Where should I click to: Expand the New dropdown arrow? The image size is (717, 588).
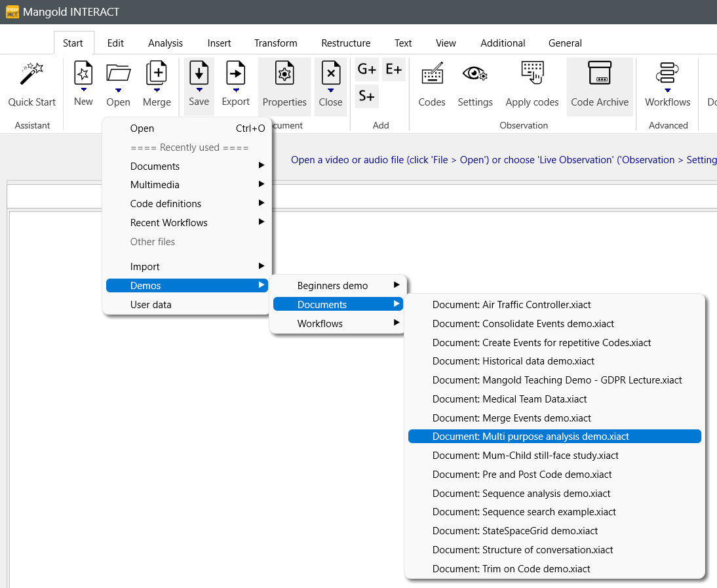(x=84, y=90)
